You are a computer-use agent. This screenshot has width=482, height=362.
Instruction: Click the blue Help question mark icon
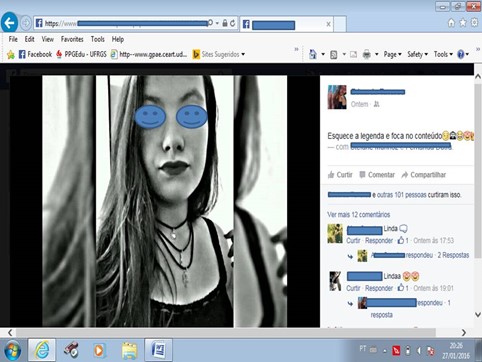461,54
